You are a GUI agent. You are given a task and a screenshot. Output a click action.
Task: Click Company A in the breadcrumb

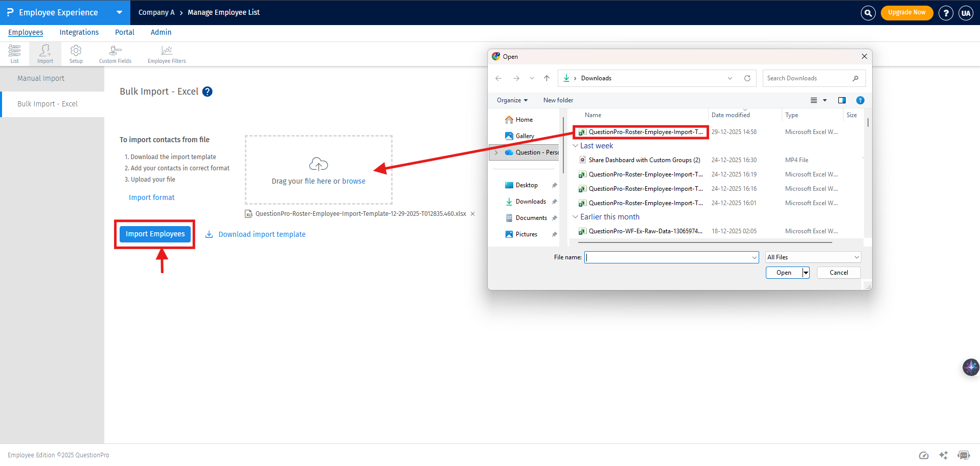point(156,12)
